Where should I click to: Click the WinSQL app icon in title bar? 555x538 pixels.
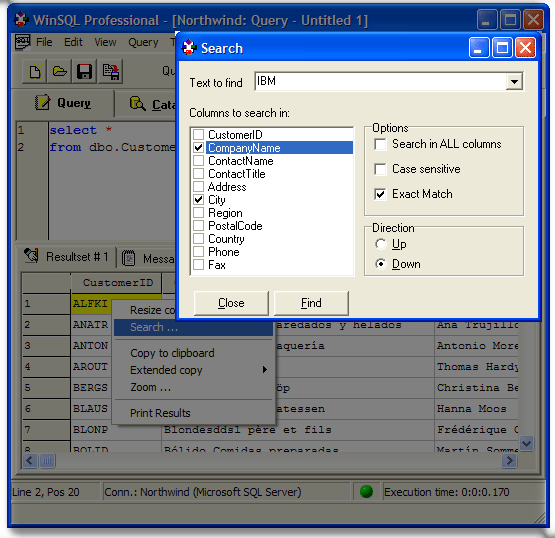(x=21, y=20)
